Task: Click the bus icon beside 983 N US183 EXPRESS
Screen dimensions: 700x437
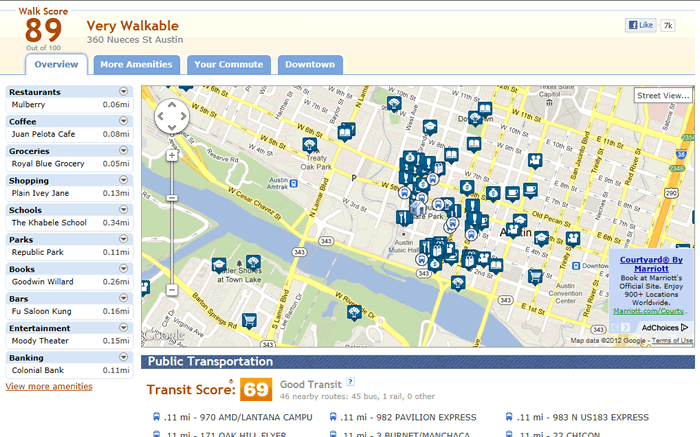Action: coord(509,417)
